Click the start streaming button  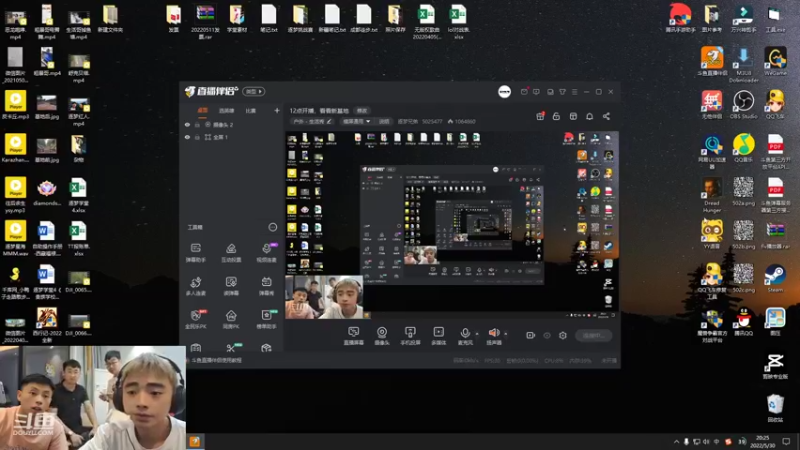593,336
